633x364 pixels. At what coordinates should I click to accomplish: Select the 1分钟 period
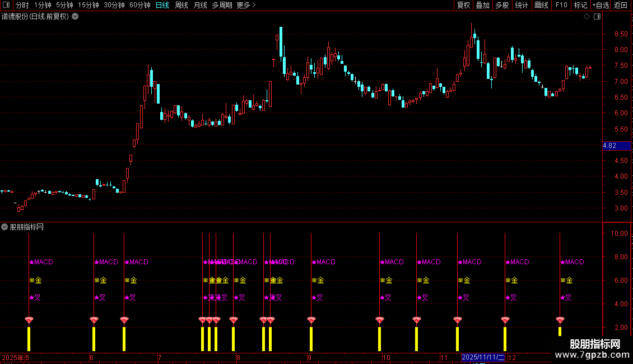tap(43, 5)
